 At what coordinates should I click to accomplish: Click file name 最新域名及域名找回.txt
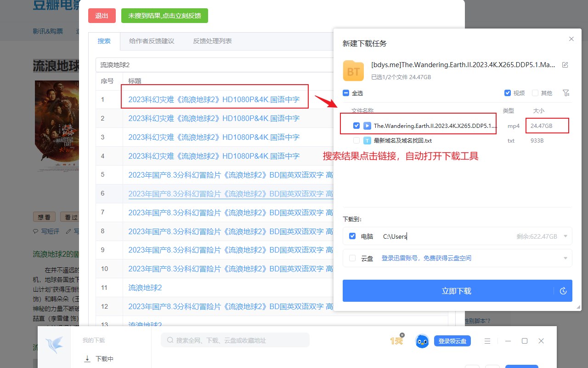(x=403, y=140)
